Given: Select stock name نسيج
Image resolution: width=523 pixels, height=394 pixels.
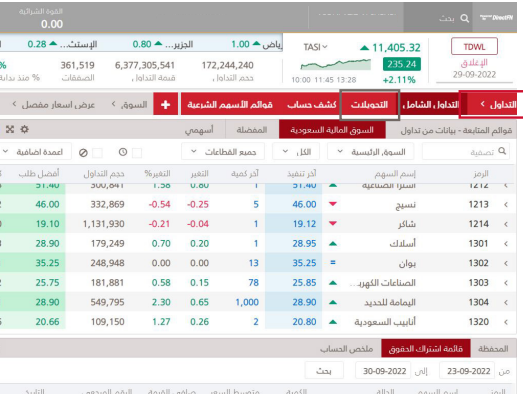Looking at the screenshot, I should click(405, 205).
